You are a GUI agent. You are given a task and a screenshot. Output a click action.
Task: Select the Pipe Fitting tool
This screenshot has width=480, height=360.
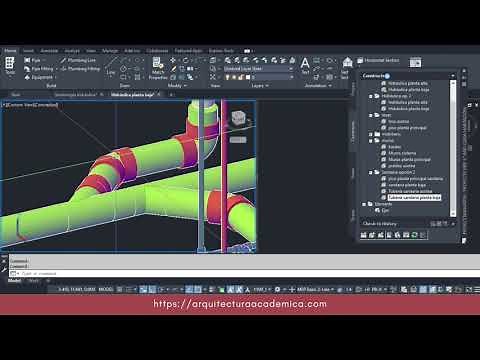(x=39, y=69)
